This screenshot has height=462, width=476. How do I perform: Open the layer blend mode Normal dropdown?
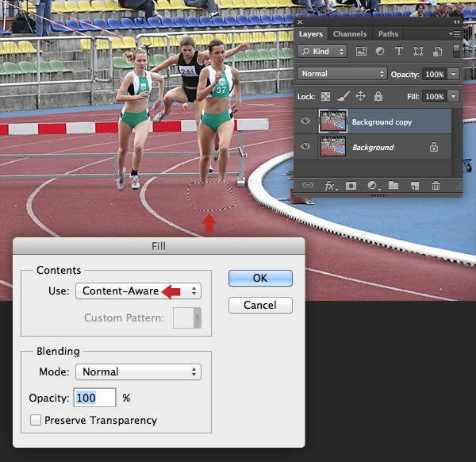pos(342,74)
